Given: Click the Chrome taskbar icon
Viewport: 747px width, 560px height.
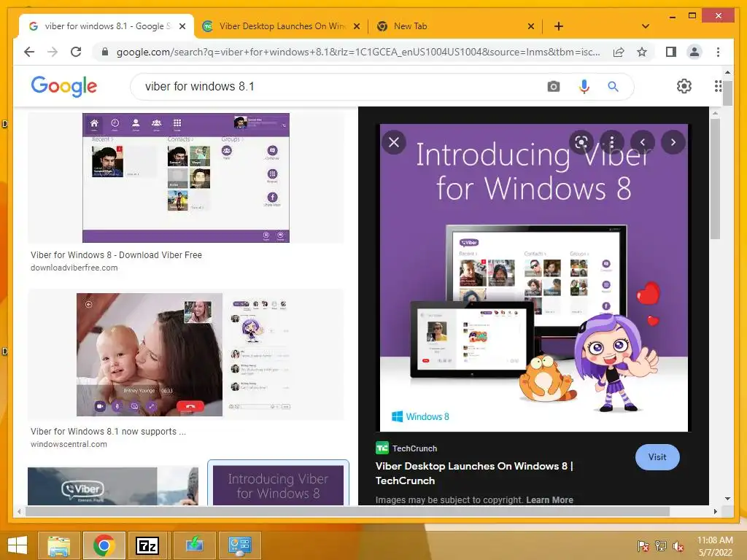Looking at the screenshot, I should tap(104, 545).
